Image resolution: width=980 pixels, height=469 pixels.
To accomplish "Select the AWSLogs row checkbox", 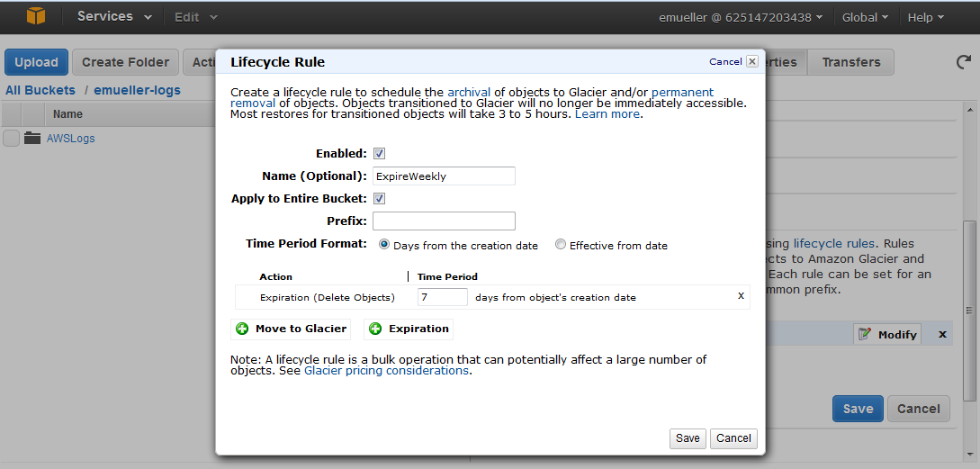I will tap(11, 139).
